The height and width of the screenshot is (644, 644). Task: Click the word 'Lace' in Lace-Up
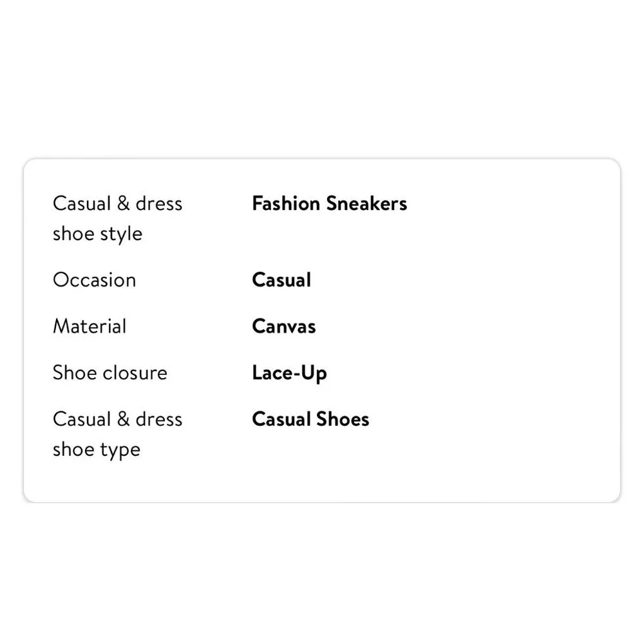(272, 372)
